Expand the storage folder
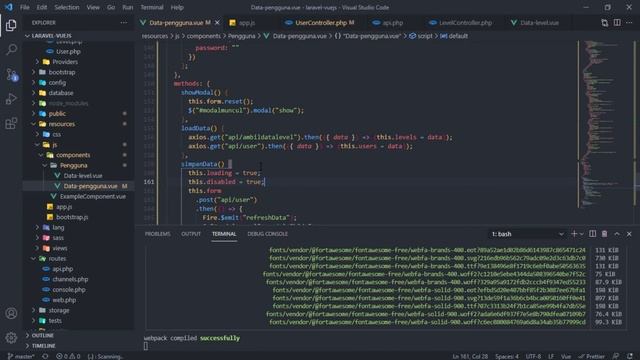Screen dimensions: 640x360 [x=59, y=310]
